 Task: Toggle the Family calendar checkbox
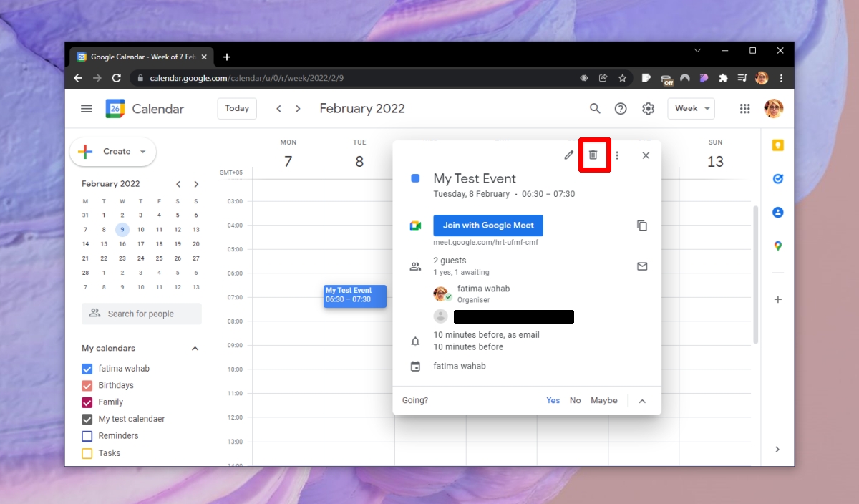[x=87, y=402]
